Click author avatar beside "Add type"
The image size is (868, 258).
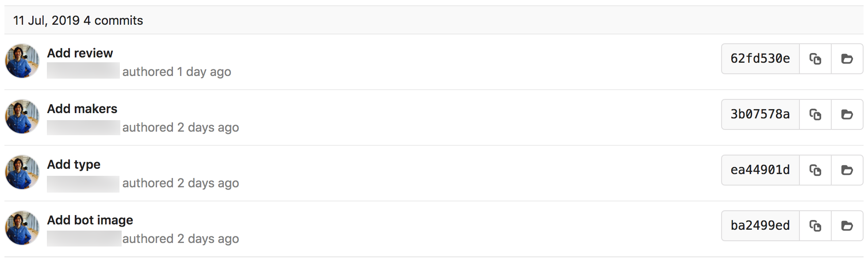click(x=22, y=172)
